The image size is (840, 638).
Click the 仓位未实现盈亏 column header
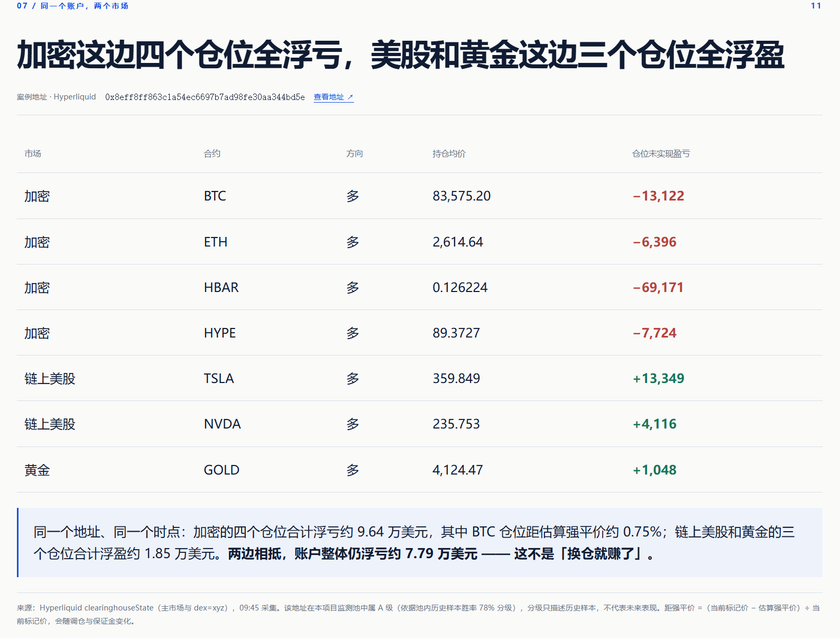pos(661,153)
